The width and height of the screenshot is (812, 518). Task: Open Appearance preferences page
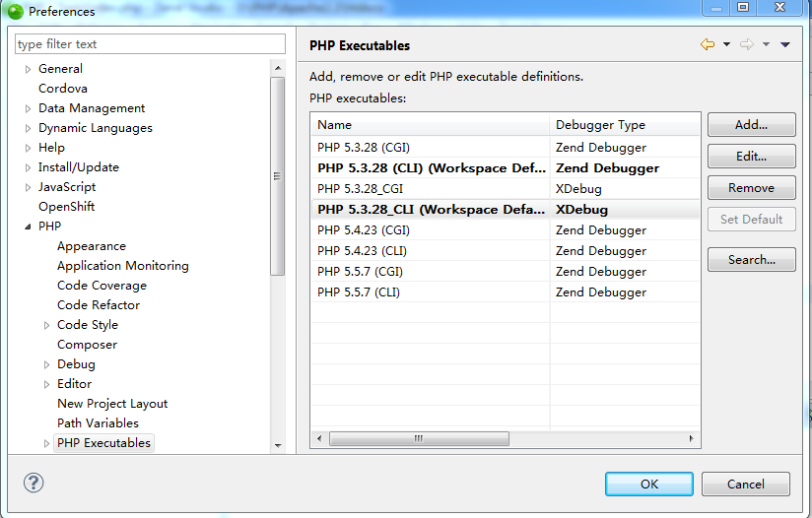92,246
